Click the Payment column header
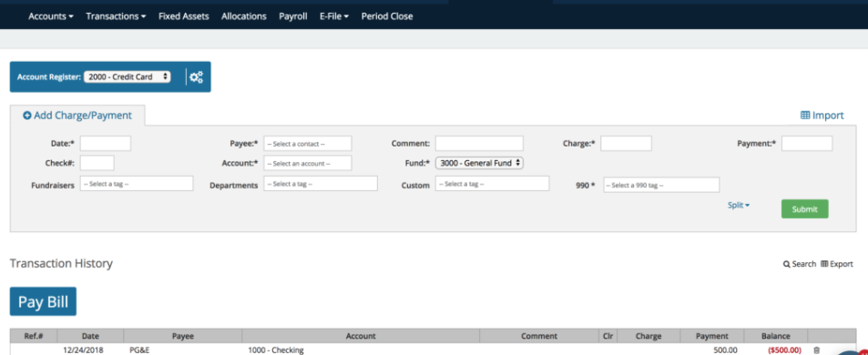Screen dimensions: 868x355 coord(712,336)
